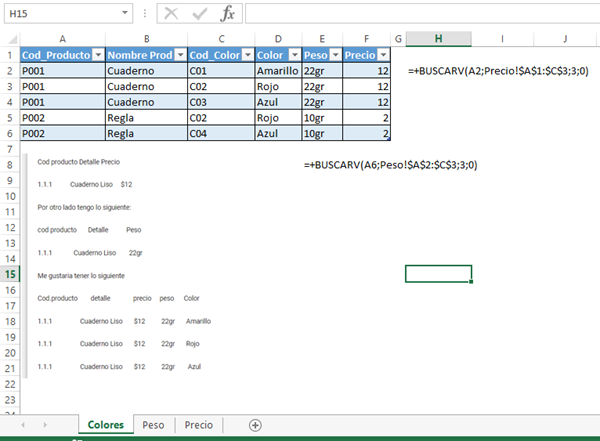
Task: Click the Cancel (X) icon in formula bar
Action: 171,14
